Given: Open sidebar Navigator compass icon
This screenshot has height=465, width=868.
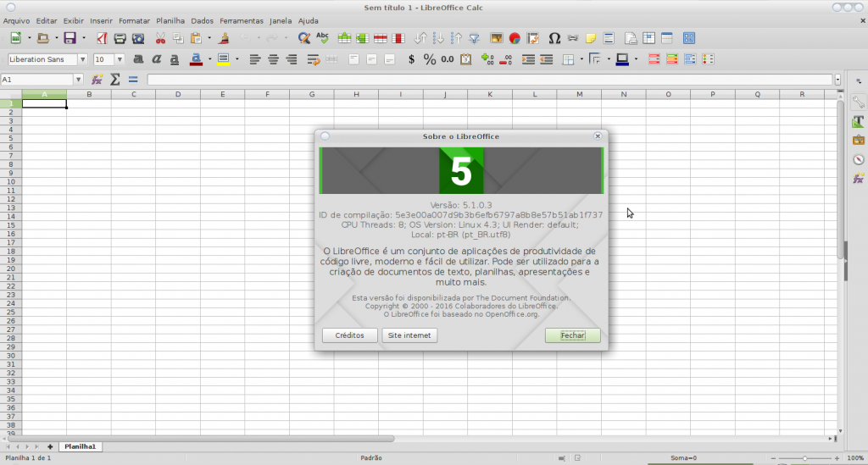Looking at the screenshot, I should click(859, 159).
